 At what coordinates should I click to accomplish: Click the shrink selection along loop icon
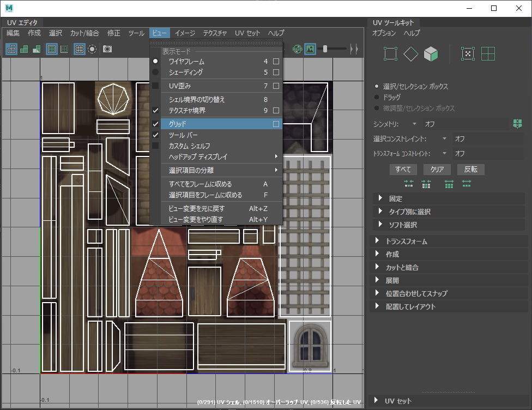[426, 184]
